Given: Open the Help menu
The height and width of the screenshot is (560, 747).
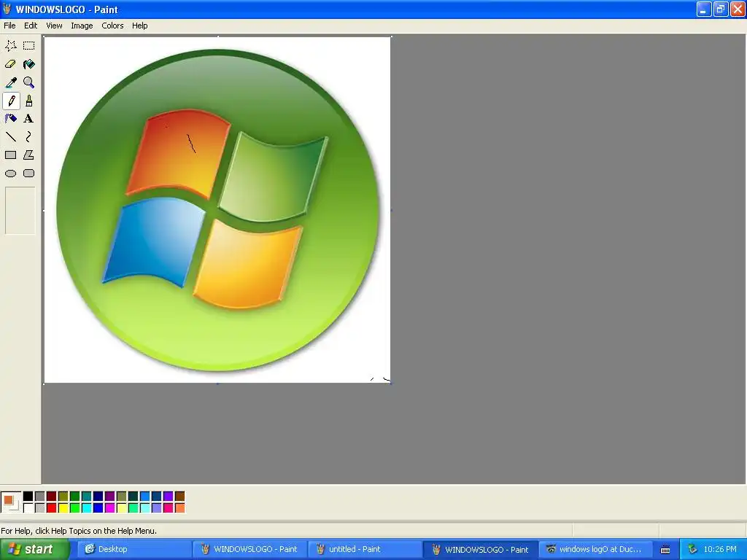Looking at the screenshot, I should pyautogui.click(x=139, y=26).
